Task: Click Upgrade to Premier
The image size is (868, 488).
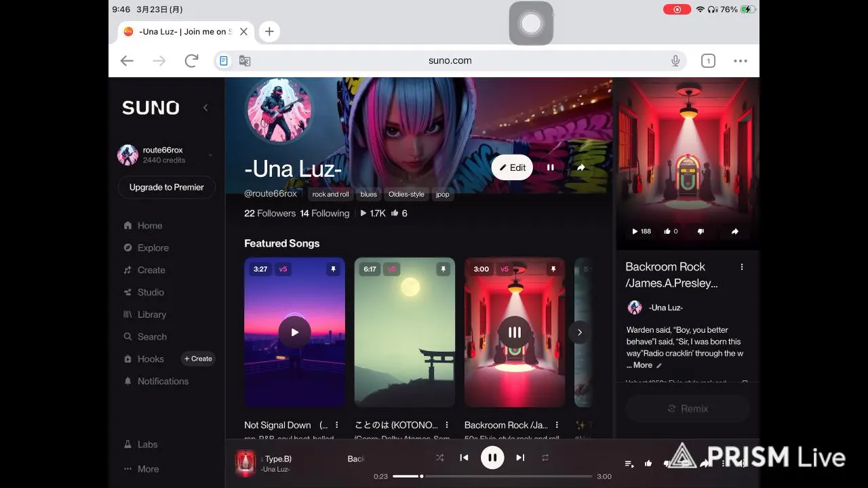Action: point(167,187)
